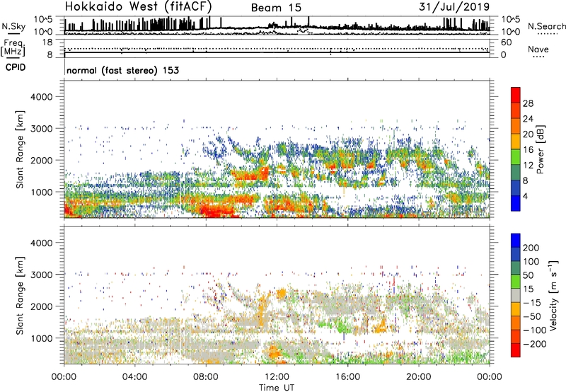Screen dimensions: 566x392
Task: Click the '20:00' time axis label
Action: coord(419,377)
